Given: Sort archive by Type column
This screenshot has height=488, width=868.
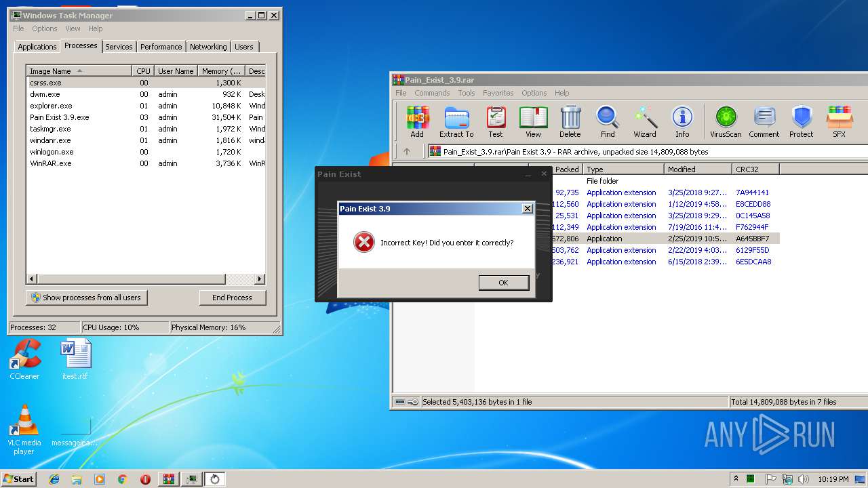Looking at the screenshot, I should (623, 169).
